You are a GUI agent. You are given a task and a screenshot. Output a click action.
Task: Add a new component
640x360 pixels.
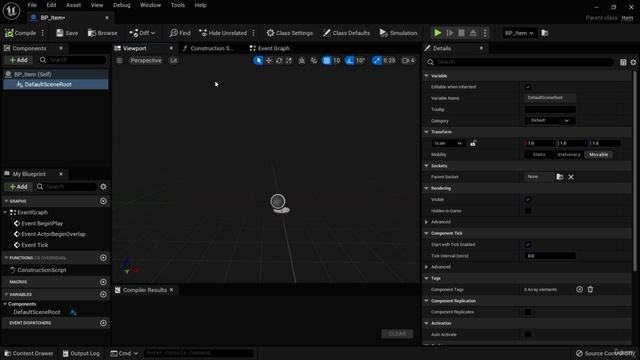[x=18, y=60]
